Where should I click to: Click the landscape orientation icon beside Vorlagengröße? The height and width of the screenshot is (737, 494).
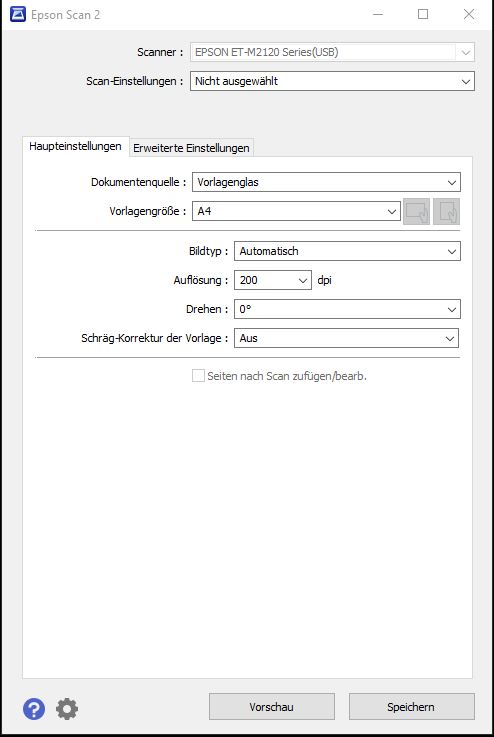(416, 211)
